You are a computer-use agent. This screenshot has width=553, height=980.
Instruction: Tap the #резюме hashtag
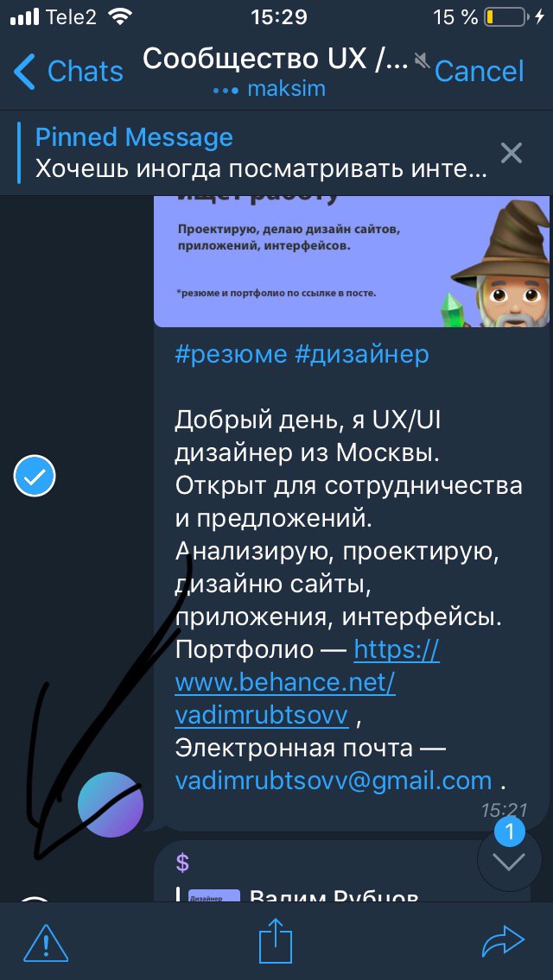(230, 355)
